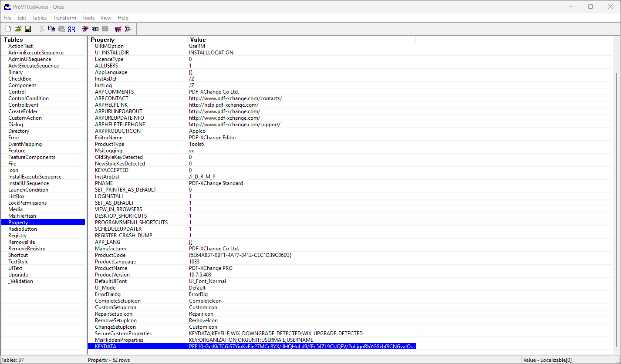This screenshot has height=364, width=621.
Task: Click the MsiHiddenProperties value
Action: click(251, 340)
